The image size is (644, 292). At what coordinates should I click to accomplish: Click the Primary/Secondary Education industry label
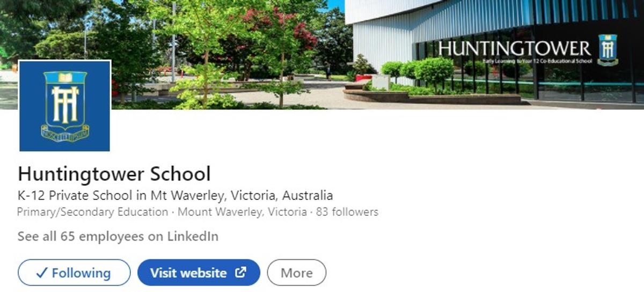[x=92, y=212]
